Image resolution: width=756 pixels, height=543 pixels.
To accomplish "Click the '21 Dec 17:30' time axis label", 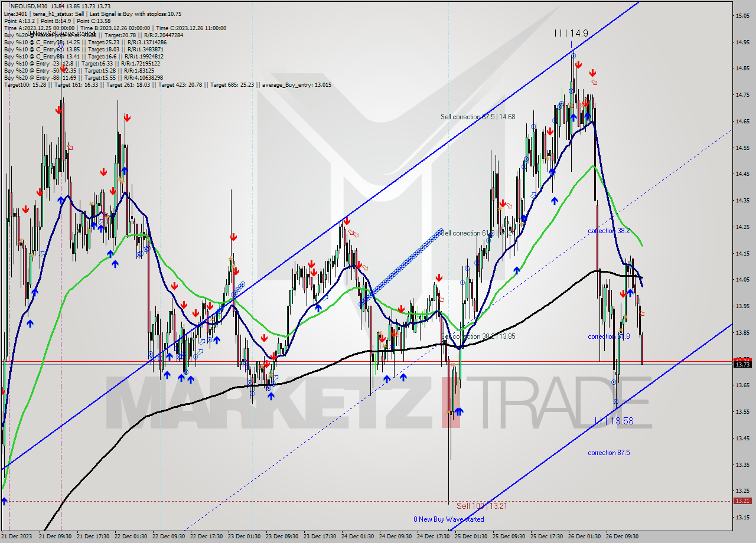I will (x=93, y=537).
